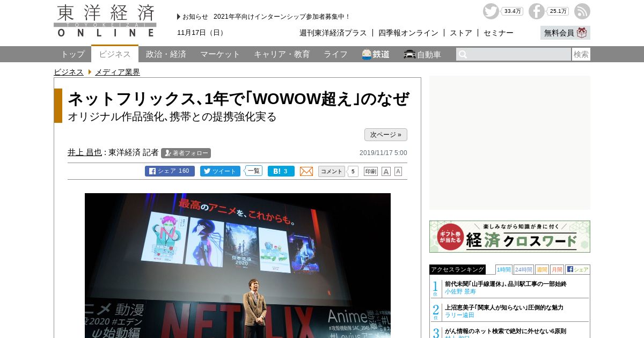Click the 経済クロスワード banner
This screenshot has width=644, height=338.
click(510, 237)
